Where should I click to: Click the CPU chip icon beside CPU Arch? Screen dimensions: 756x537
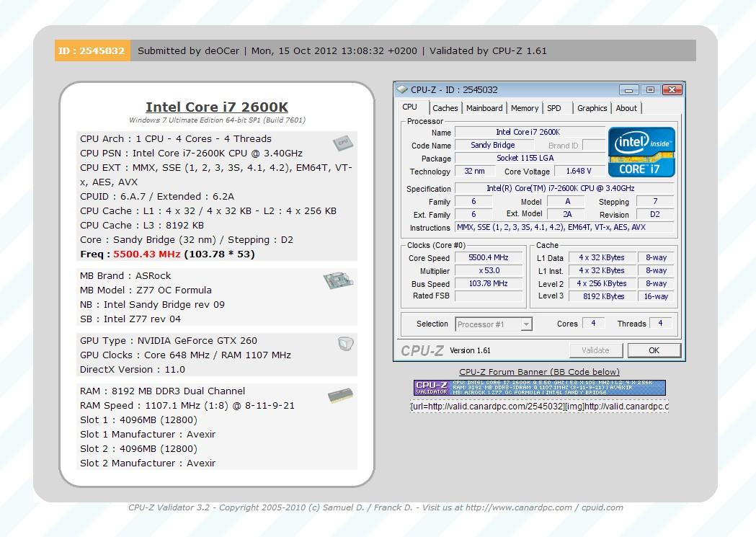click(343, 143)
